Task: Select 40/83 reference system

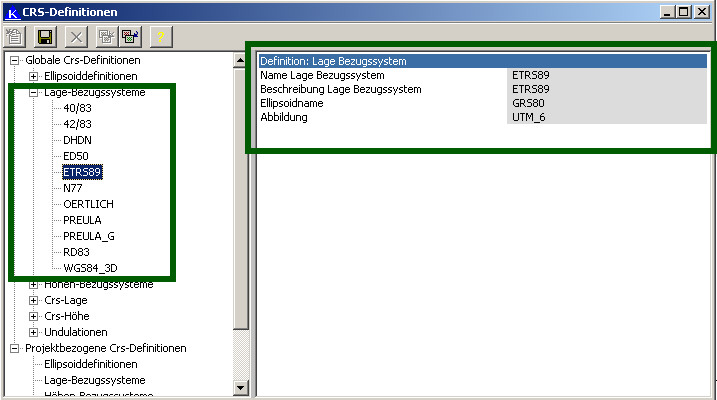Action: (77, 108)
